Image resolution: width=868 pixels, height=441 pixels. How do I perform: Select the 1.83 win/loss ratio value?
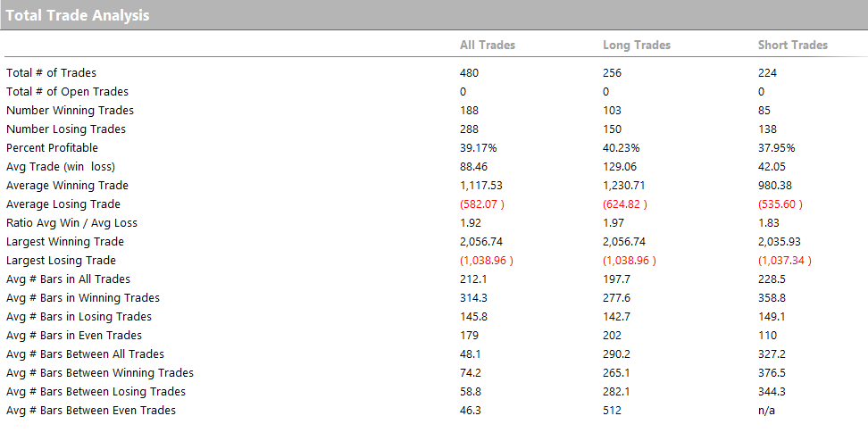pos(768,223)
